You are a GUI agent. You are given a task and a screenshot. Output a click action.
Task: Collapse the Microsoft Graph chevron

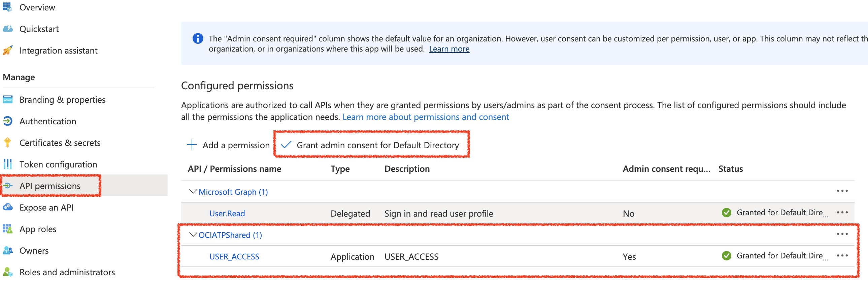pyautogui.click(x=193, y=192)
